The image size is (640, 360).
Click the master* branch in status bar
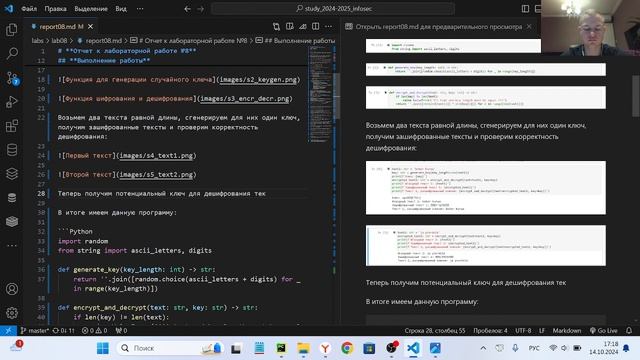(35, 331)
